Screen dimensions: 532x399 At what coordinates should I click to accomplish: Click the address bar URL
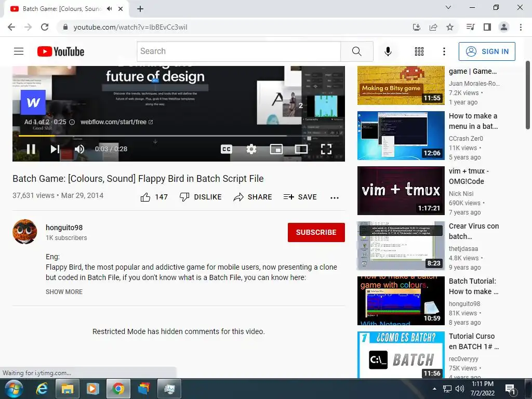click(130, 27)
